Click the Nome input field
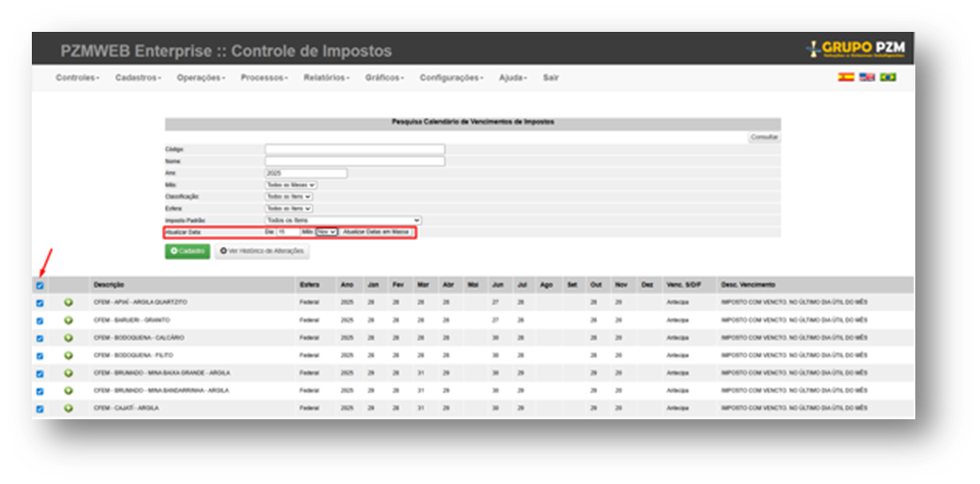This screenshot has height=484, width=980. [354, 161]
